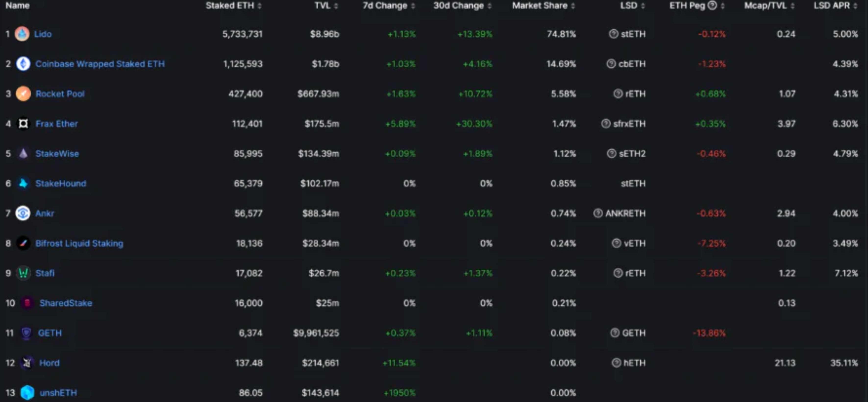Click the Coinbase Wrapped Staked ETH logo
The width and height of the screenshot is (868, 402).
(23, 64)
